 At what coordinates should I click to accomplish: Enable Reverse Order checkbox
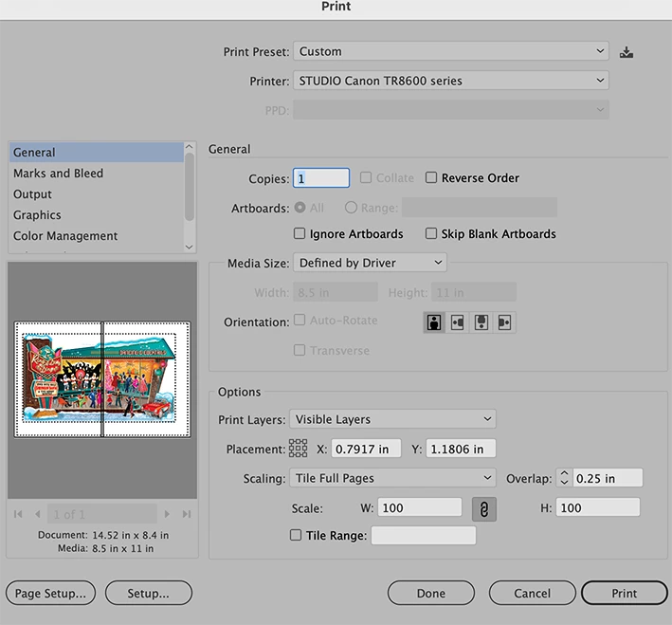(431, 177)
